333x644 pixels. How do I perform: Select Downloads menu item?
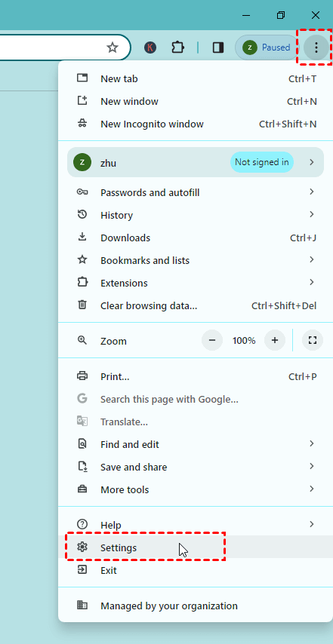(196, 238)
